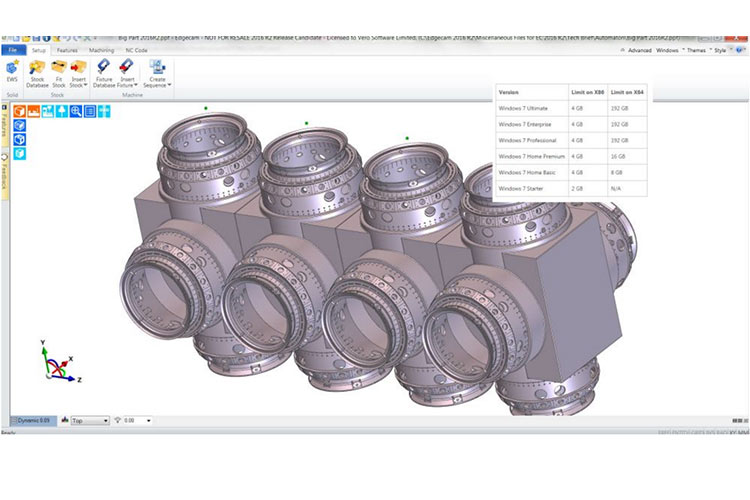
Task: Open the File menu
Action: click(13, 50)
